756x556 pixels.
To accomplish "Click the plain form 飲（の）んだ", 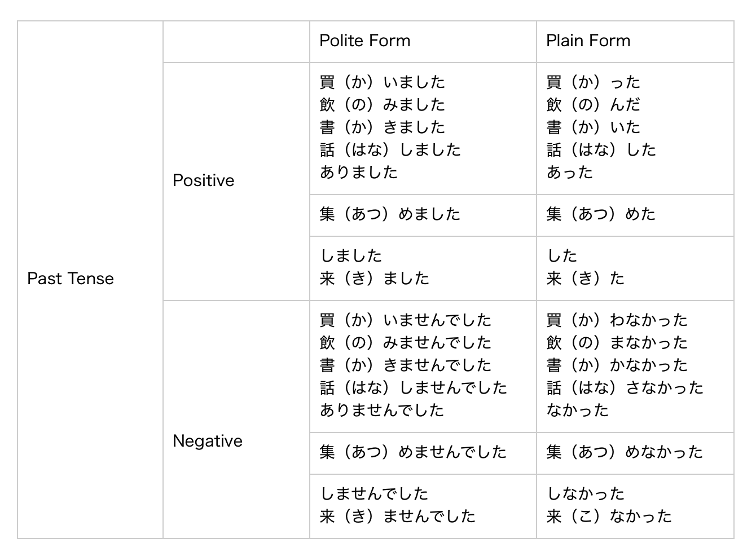I will [593, 105].
